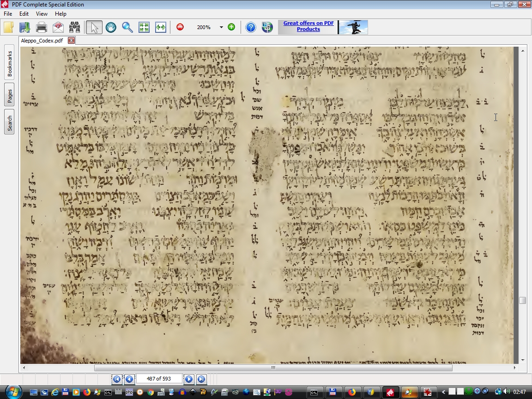Select the Hand pan tool
The image size is (532, 399).
pos(111,27)
